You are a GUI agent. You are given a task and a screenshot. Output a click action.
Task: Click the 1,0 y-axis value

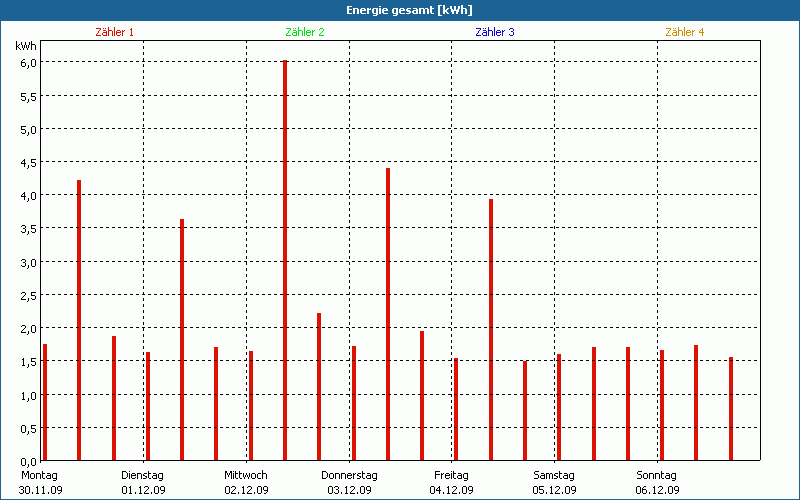tap(28, 396)
